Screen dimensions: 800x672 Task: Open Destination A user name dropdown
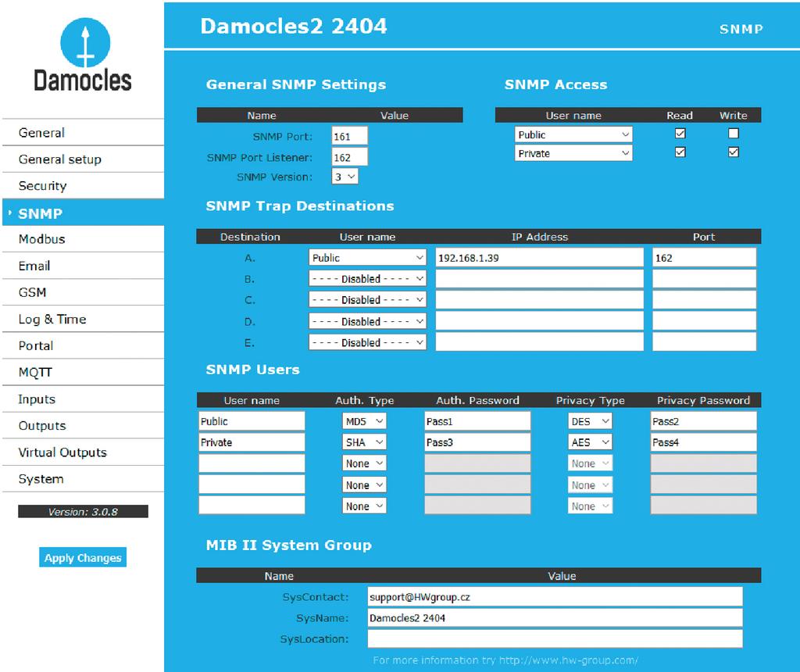click(367, 258)
